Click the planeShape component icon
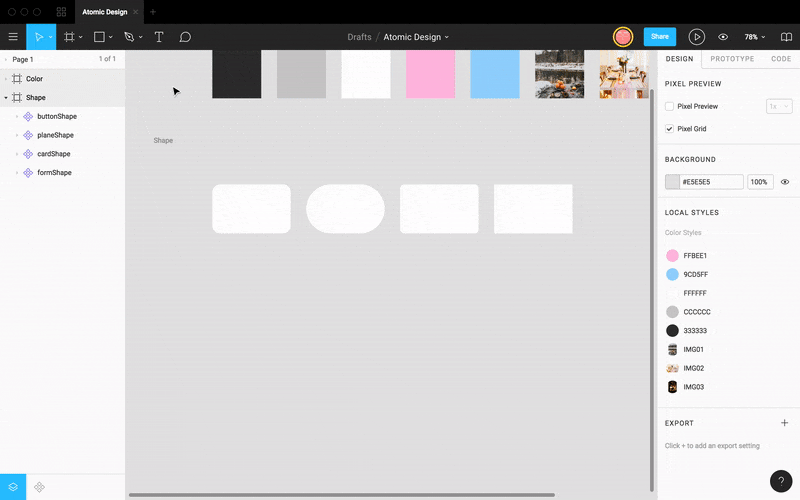The image size is (800, 500). [x=28, y=135]
